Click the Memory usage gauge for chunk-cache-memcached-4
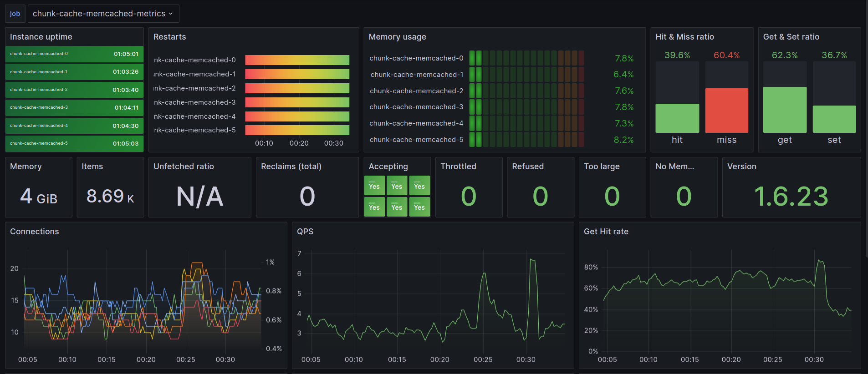868x374 pixels. (x=526, y=123)
